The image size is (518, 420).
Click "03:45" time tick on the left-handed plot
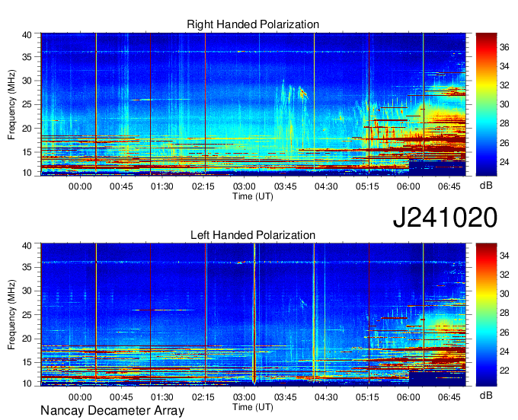point(286,397)
